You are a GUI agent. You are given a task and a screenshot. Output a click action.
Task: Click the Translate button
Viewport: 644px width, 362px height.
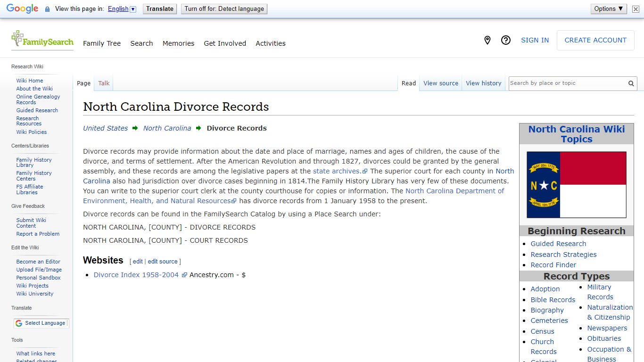point(160,9)
